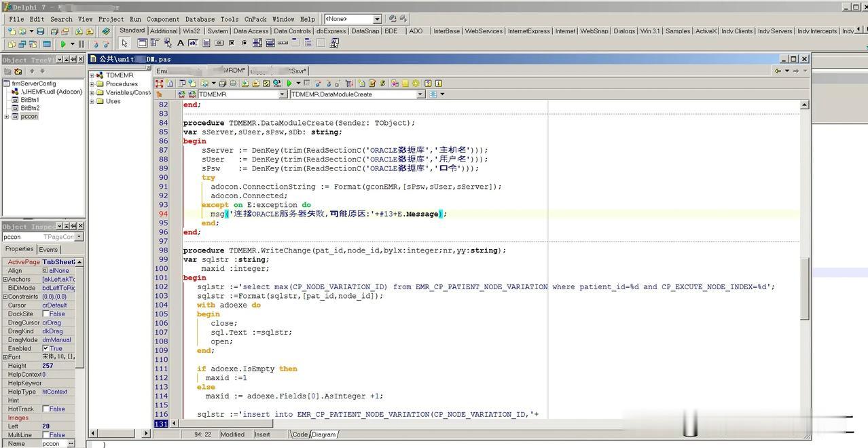Click the printer icon in editor toolbar

point(233,83)
